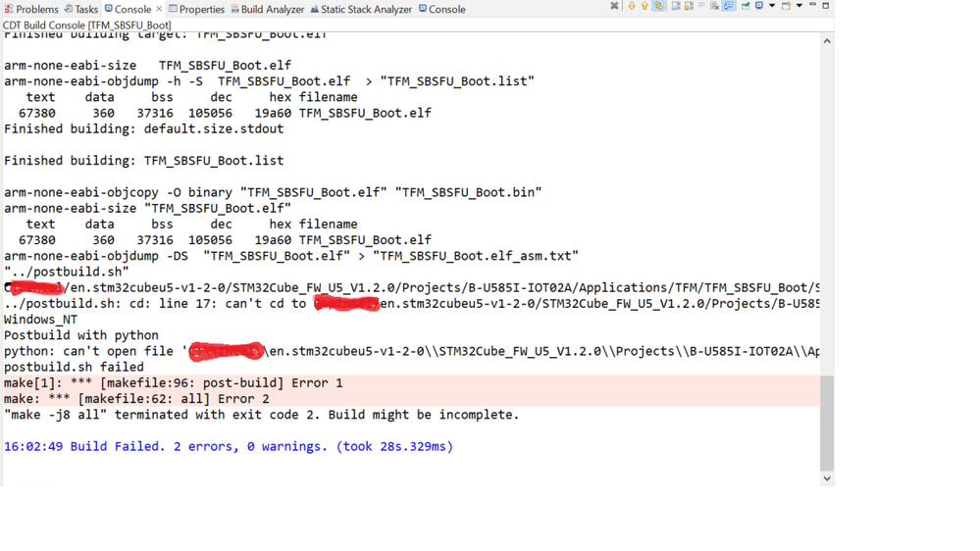980x551 pixels.
Task: Click the 'postbuild.sh failed' line
Action: tap(74, 368)
